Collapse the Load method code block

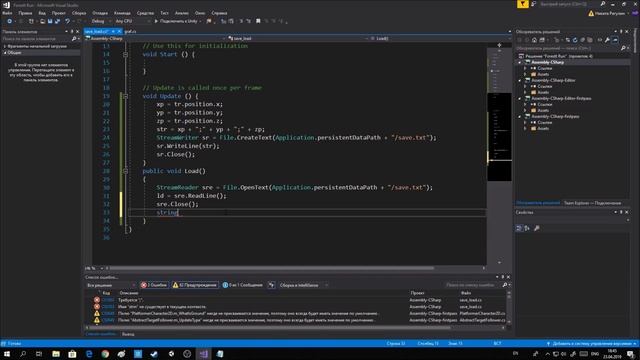click(x=125, y=171)
